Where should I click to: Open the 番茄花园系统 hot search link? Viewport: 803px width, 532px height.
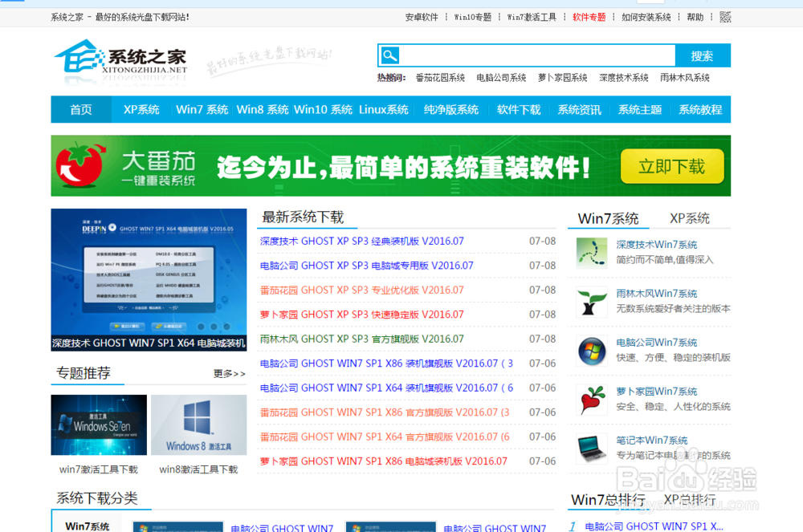click(442, 78)
